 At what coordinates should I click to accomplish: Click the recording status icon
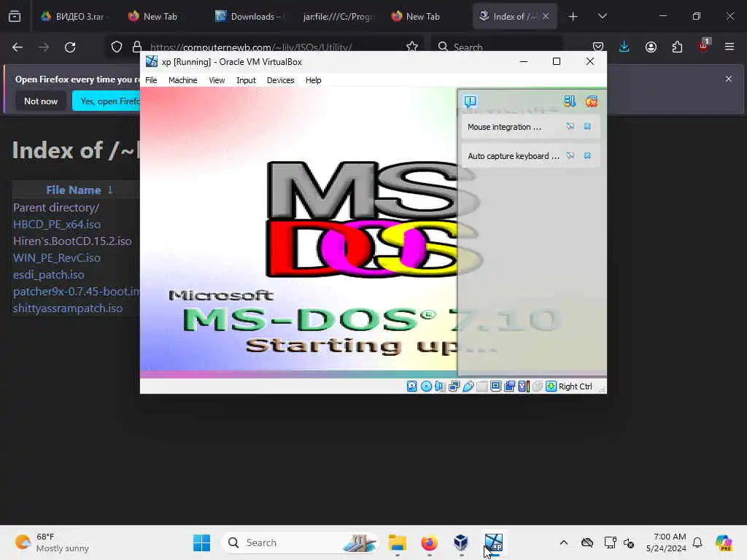tap(509, 386)
